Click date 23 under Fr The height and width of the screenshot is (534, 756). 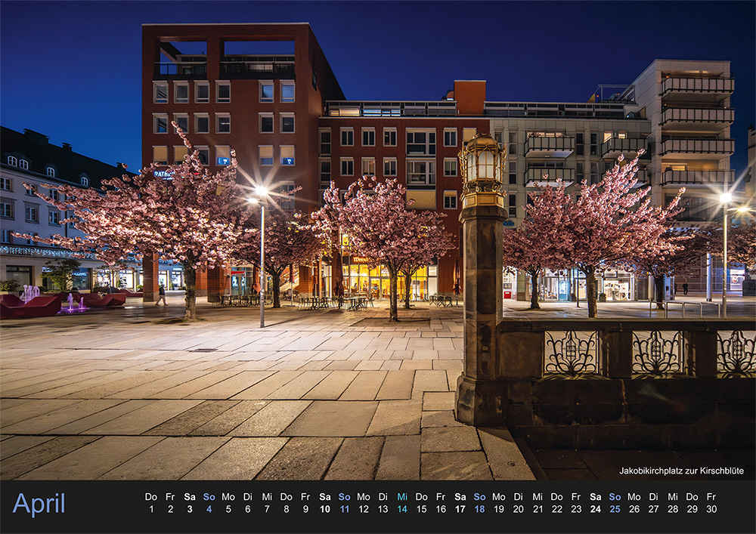tap(576, 509)
